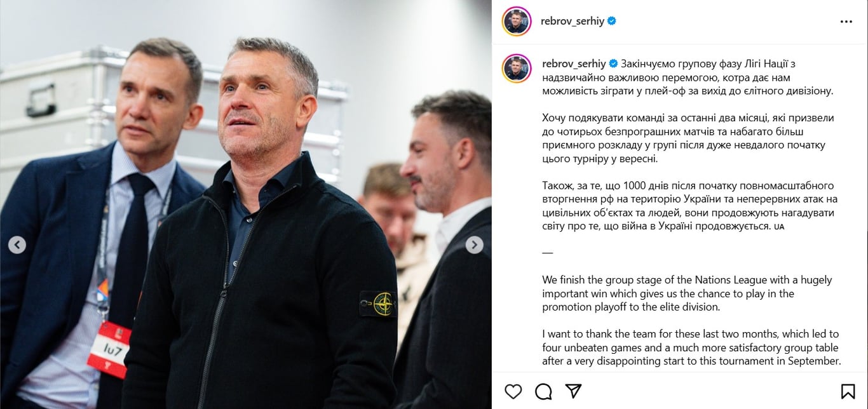Viewport: 868px width, 409px height.
Task: Save the post with the bookmark icon
Action: click(848, 391)
